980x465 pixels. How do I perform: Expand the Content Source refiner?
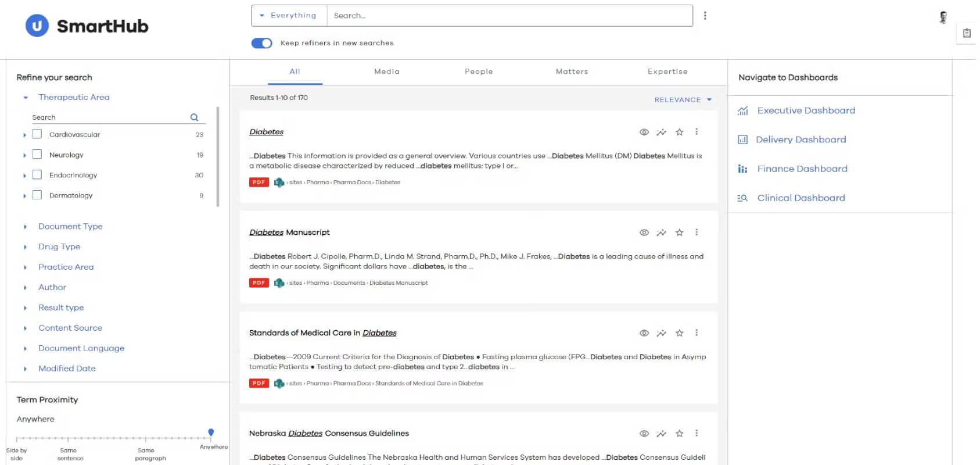click(x=25, y=328)
